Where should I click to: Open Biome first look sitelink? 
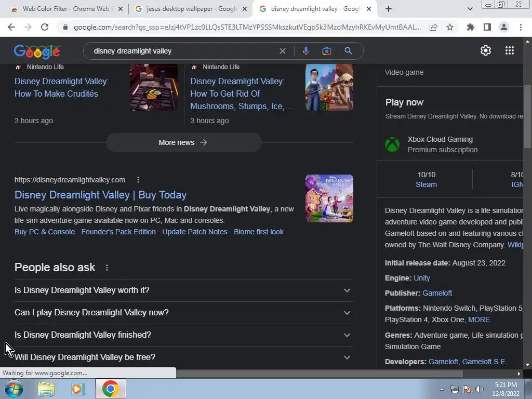point(259,232)
